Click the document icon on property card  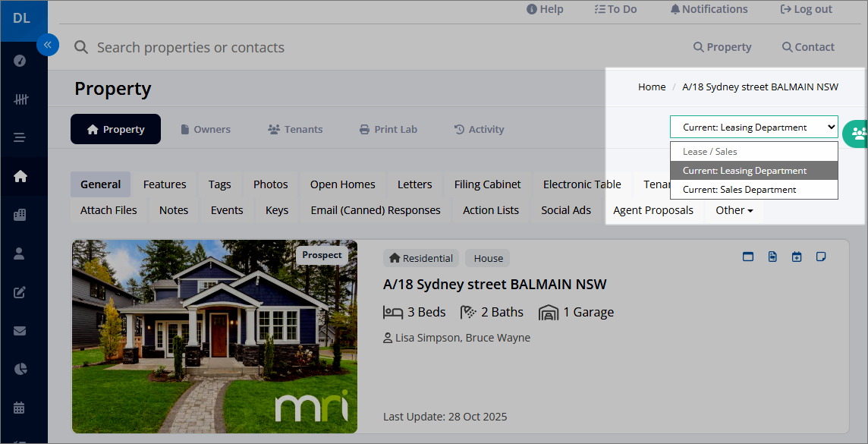[772, 257]
